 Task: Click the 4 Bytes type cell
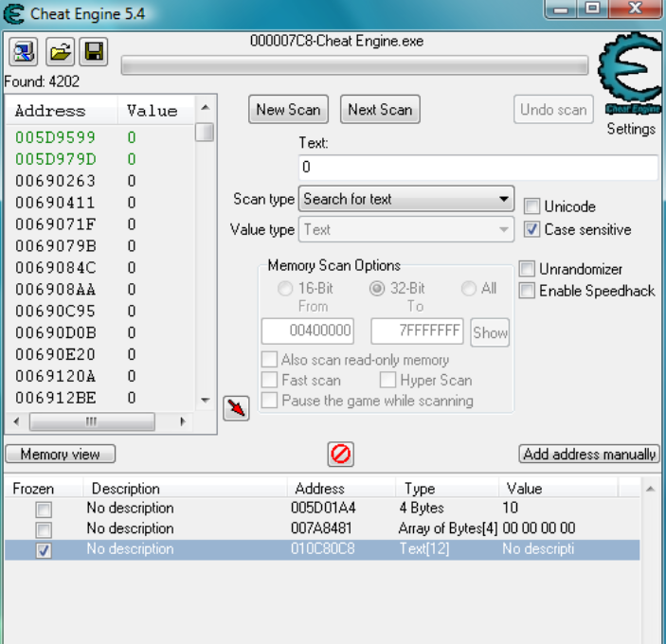[422, 508]
